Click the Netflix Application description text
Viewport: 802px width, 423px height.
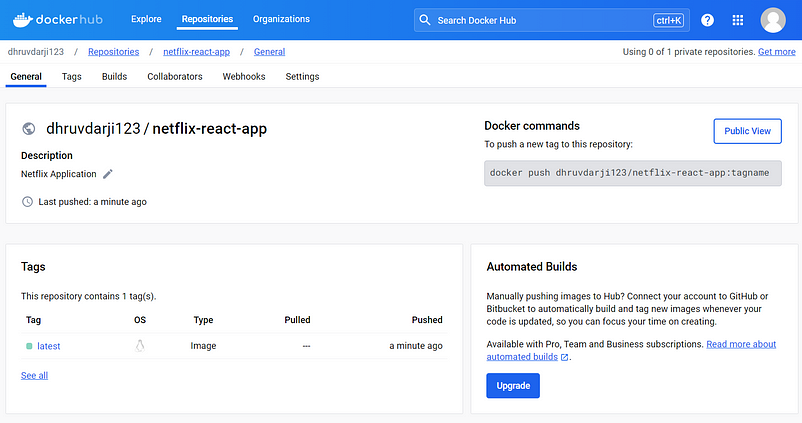[x=58, y=174]
